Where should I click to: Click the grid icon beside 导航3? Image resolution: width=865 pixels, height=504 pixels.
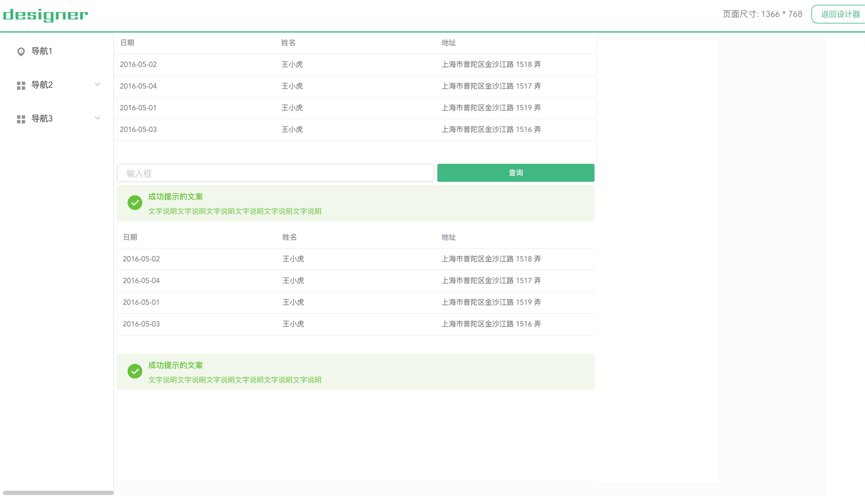tap(21, 119)
